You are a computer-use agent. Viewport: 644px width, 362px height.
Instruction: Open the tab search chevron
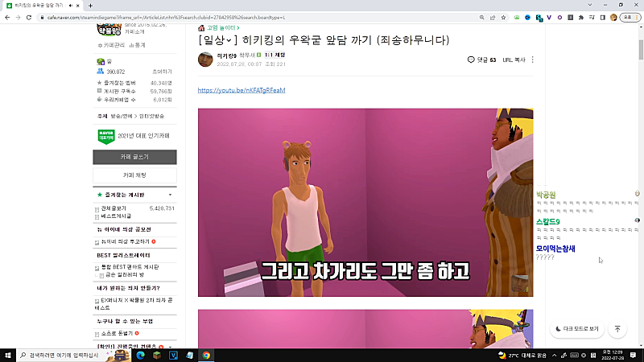tap(590, 5)
